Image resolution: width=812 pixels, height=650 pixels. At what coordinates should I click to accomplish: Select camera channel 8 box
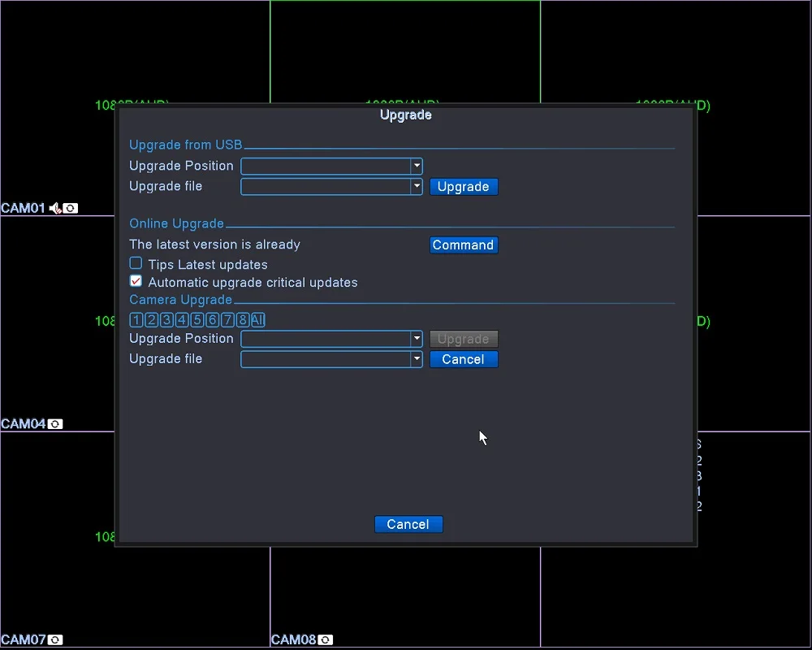click(x=242, y=320)
